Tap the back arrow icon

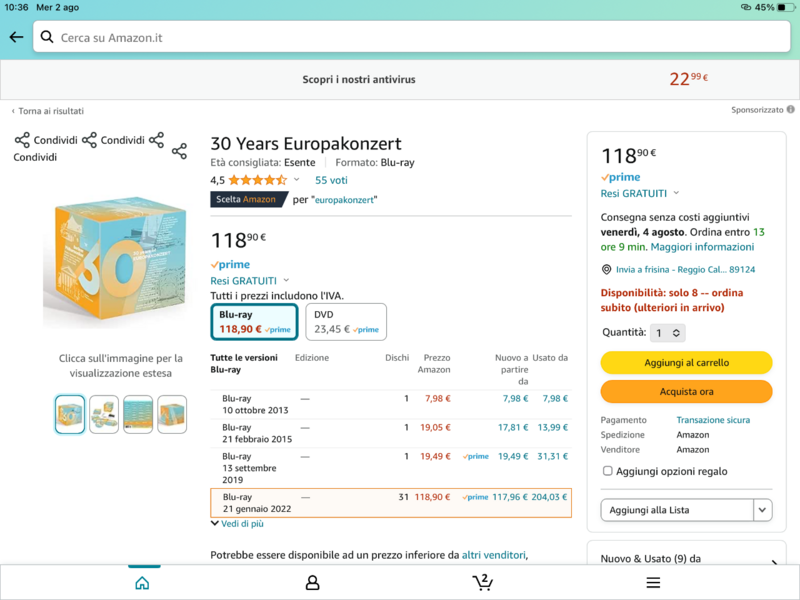tap(16, 37)
